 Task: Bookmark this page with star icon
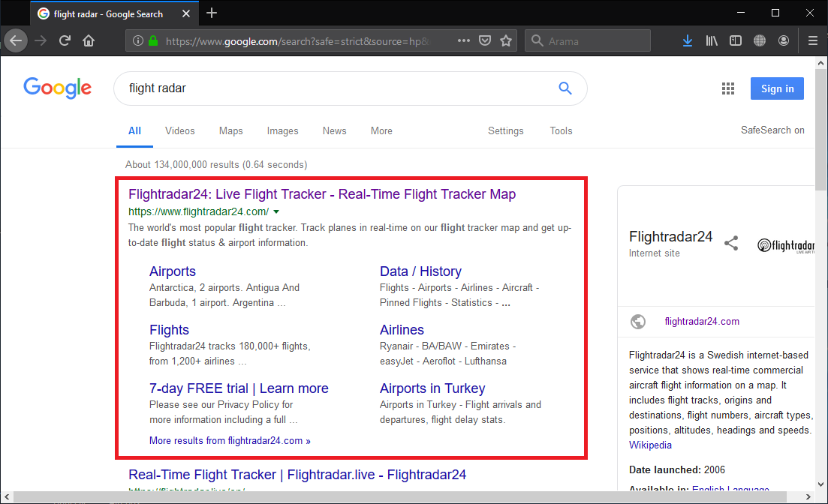(506, 41)
